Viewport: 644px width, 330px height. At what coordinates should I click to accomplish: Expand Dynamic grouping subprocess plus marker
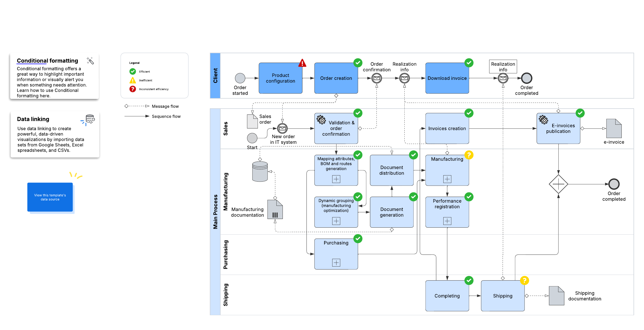click(x=336, y=221)
